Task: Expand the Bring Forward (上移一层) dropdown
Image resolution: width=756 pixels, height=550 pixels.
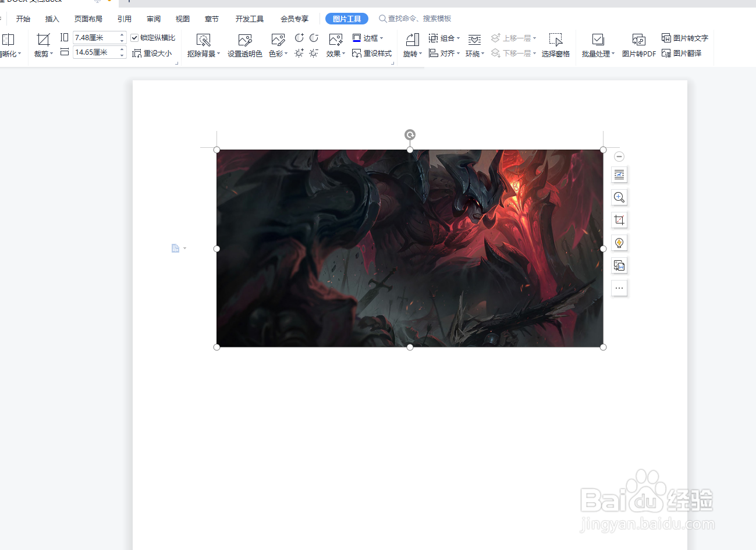Action: pyautogui.click(x=534, y=38)
